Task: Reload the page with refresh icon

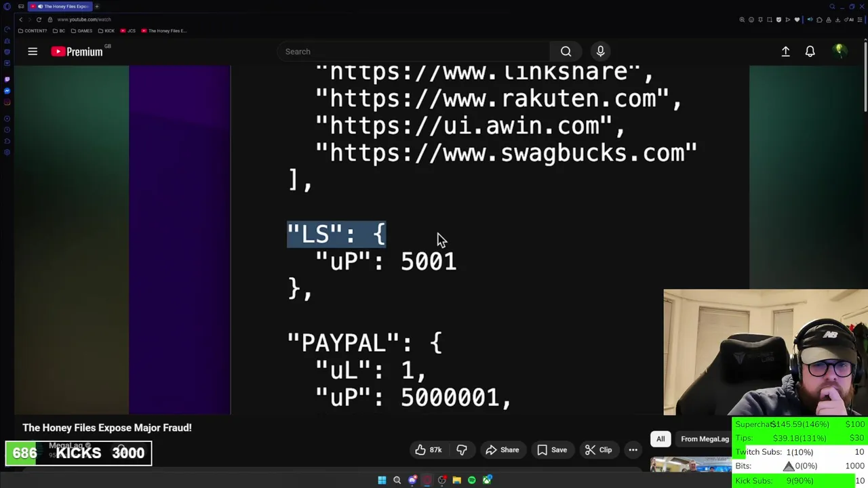Action: [39, 20]
